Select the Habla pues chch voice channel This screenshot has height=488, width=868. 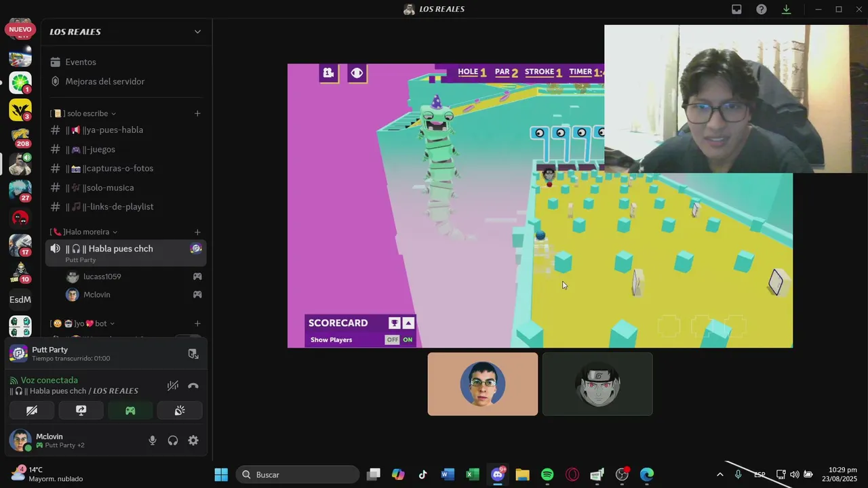click(x=126, y=253)
